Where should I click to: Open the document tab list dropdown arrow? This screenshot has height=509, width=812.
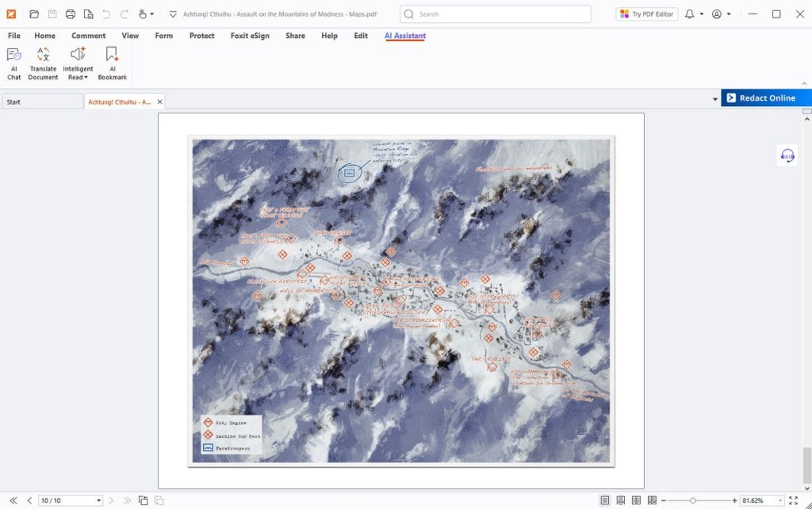pos(715,99)
